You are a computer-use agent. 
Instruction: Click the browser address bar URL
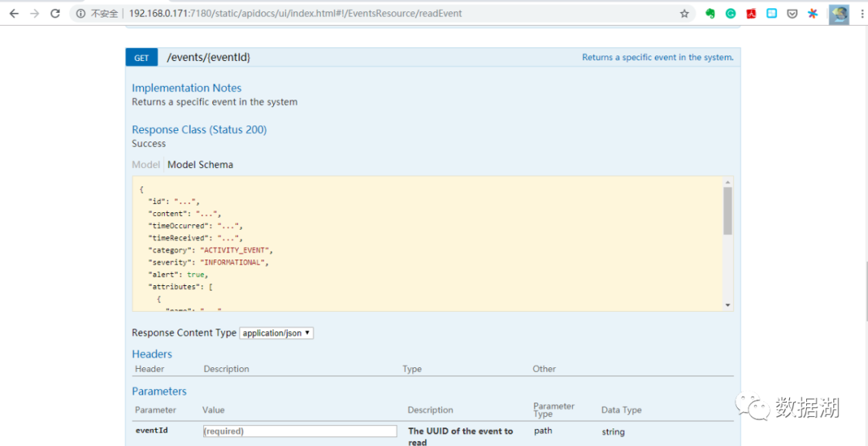(x=295, y=14)
